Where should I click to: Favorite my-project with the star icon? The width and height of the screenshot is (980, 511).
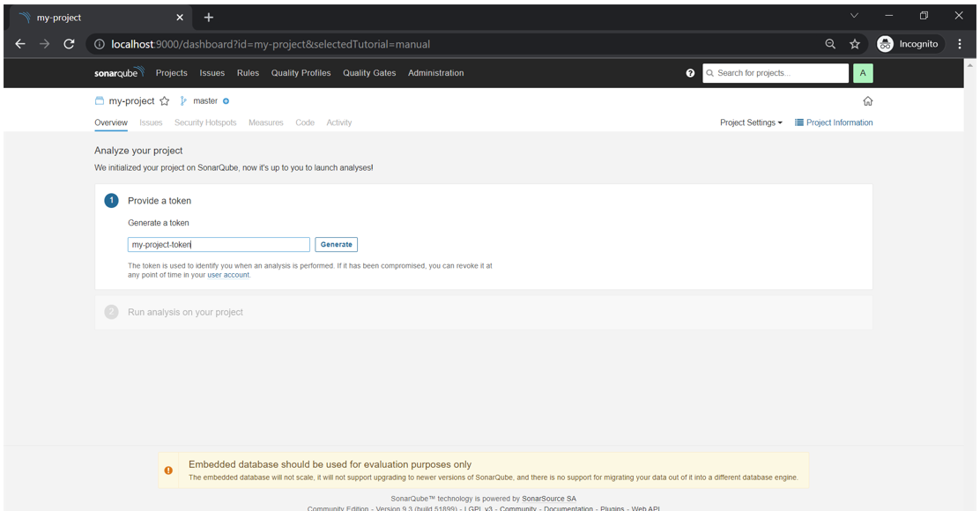tap(165, 101)
